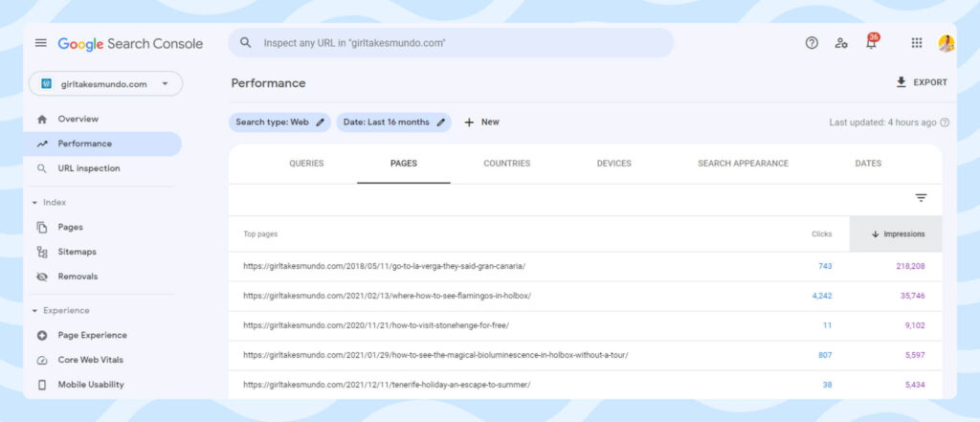Open the hamburger main menu
Viewport: 980px width, 422px height.
point(40,43)
